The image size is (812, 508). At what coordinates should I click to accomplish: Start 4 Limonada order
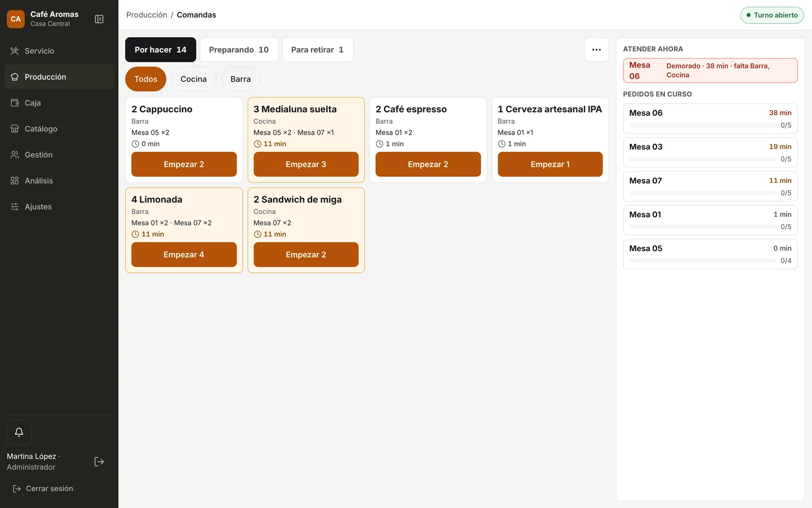(x=184, y=255)
